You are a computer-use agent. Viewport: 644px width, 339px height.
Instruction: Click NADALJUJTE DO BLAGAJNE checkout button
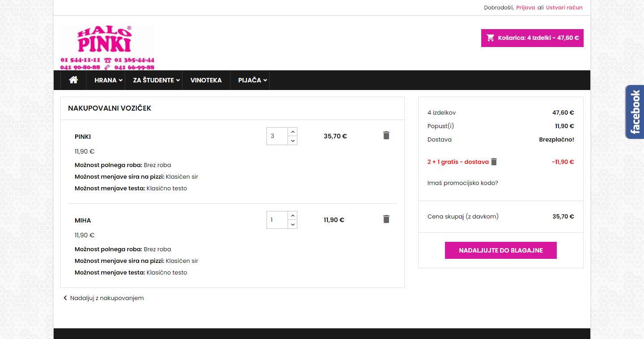(500, 250)
